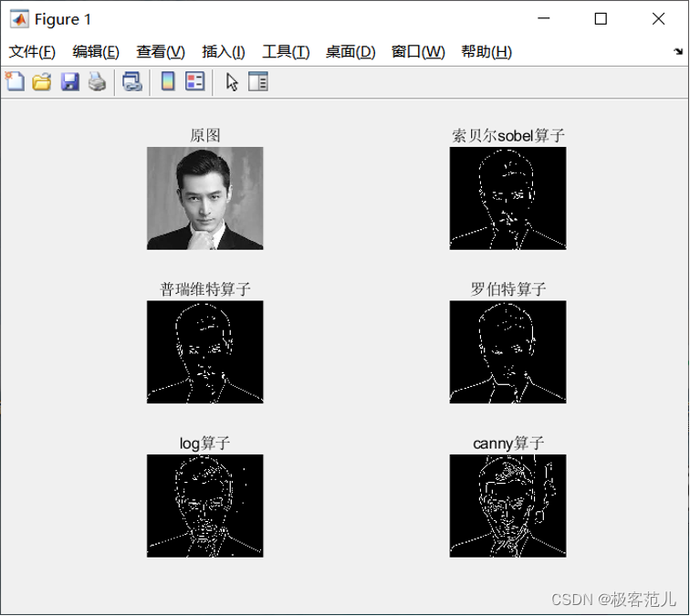Click the 原图 subplot title

(x=205, y=135)
